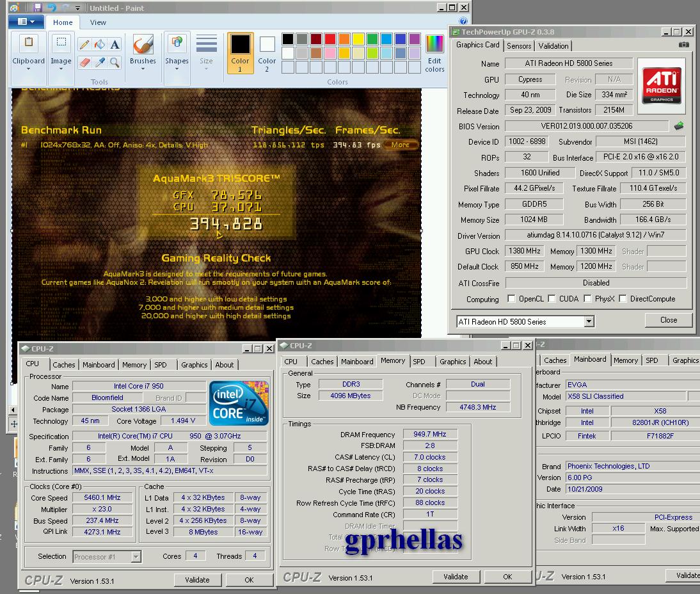Screen dimensions: 700x594
Task: Click the GPU-Z title bar app icon
Action: (456, 32)
